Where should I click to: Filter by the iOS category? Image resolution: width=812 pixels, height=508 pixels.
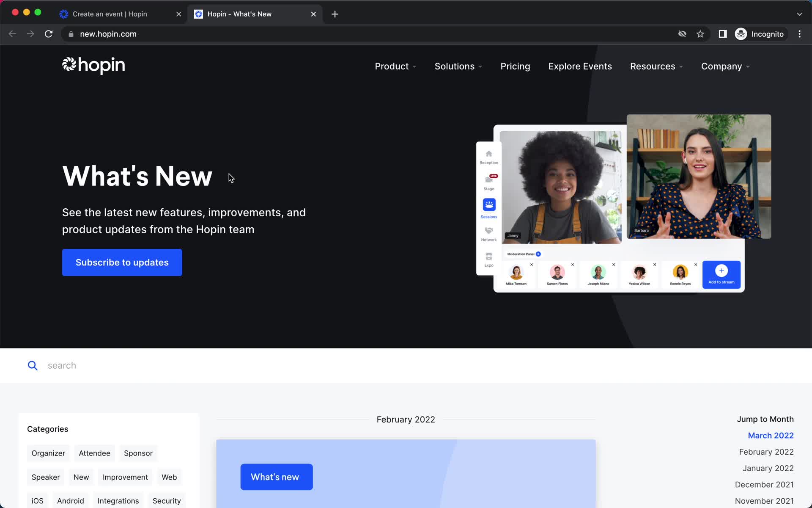[38, 501]
